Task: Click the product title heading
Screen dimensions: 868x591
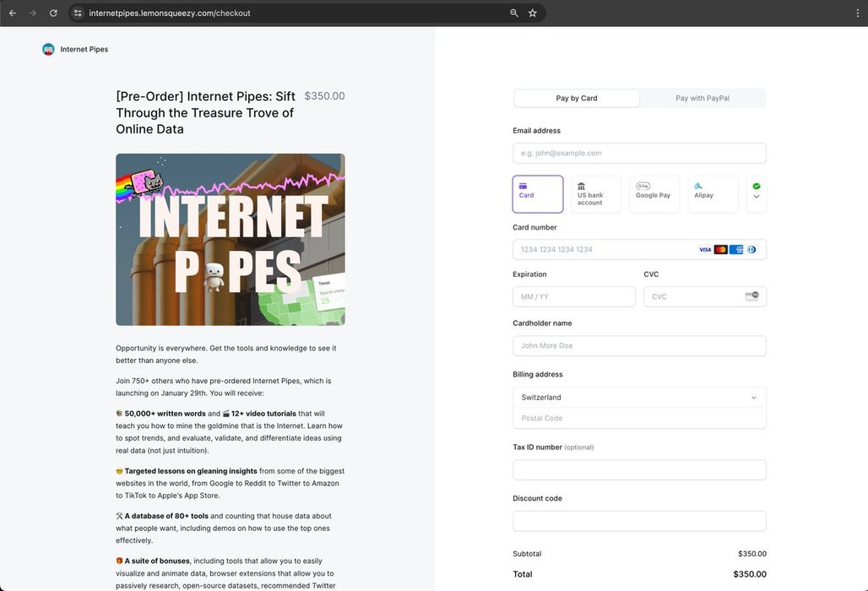Action: click(205, 112)
